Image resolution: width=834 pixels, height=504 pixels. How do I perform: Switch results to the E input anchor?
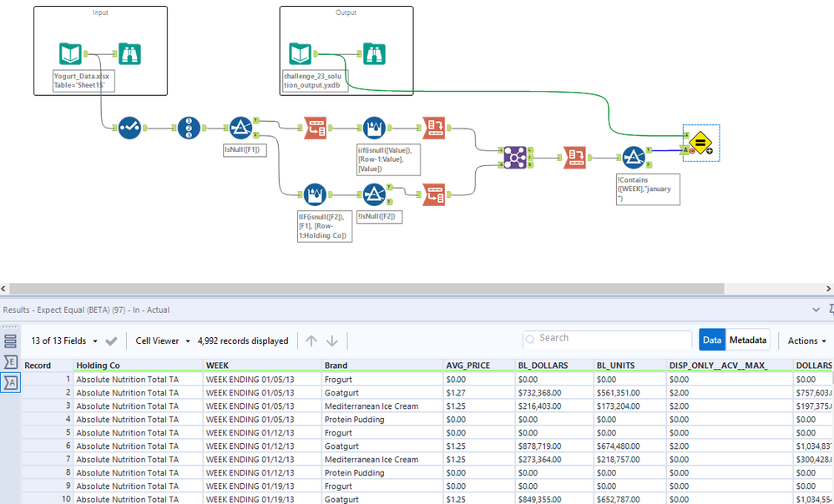(11, 361)
